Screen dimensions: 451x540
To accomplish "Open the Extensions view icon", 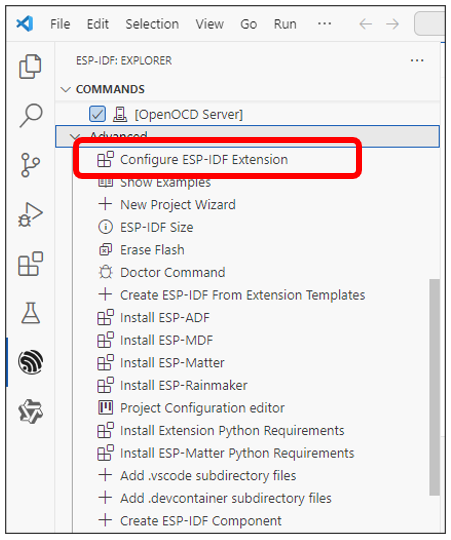I will point(30,264).
